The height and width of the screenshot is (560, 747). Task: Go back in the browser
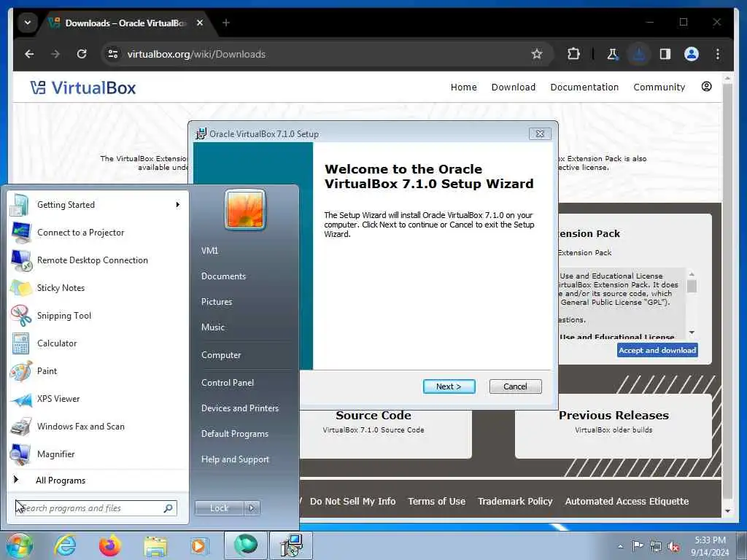point(29,54)
